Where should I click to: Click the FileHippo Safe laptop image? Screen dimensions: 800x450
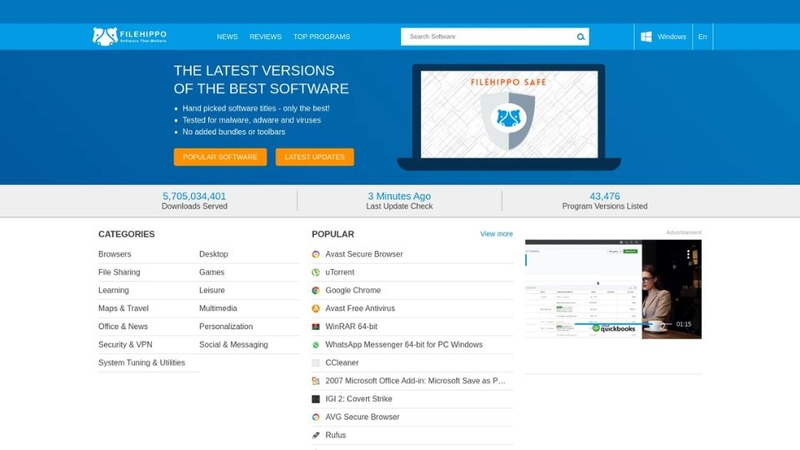[x=509, y=117]
